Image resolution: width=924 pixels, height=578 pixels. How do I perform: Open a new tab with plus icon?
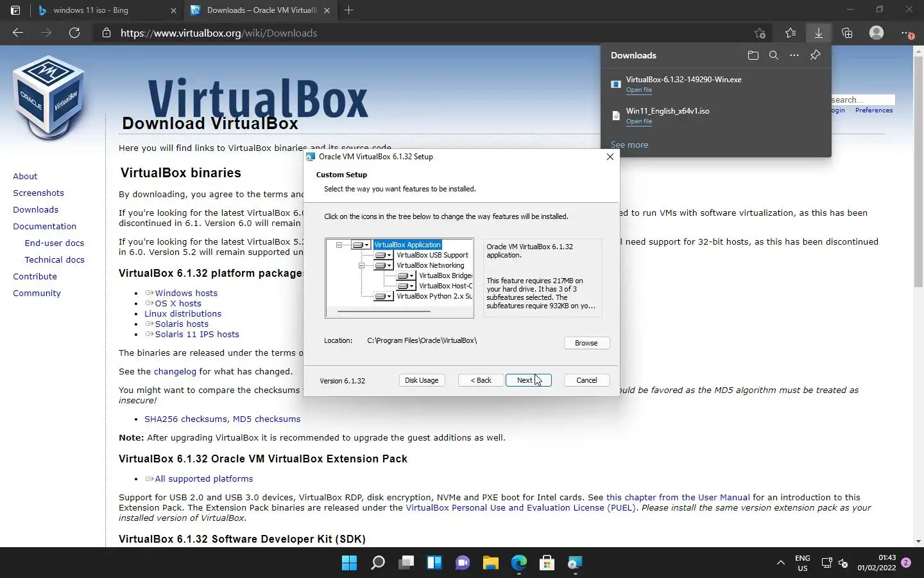(348, 10)
